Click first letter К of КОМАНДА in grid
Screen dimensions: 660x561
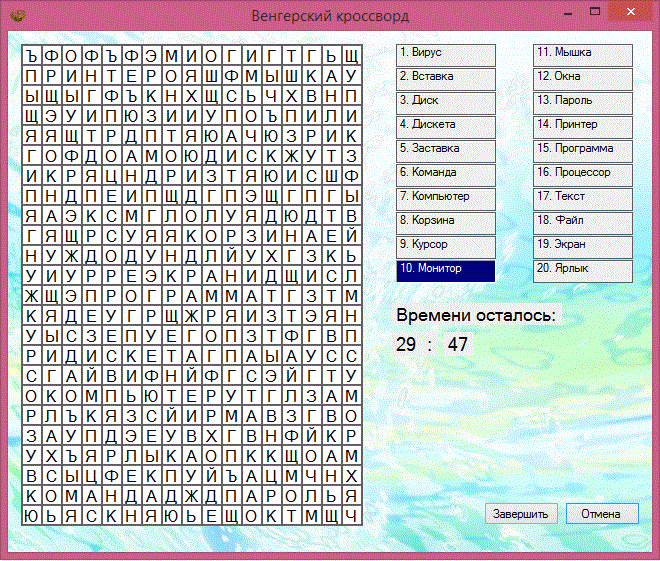[32, 495]
